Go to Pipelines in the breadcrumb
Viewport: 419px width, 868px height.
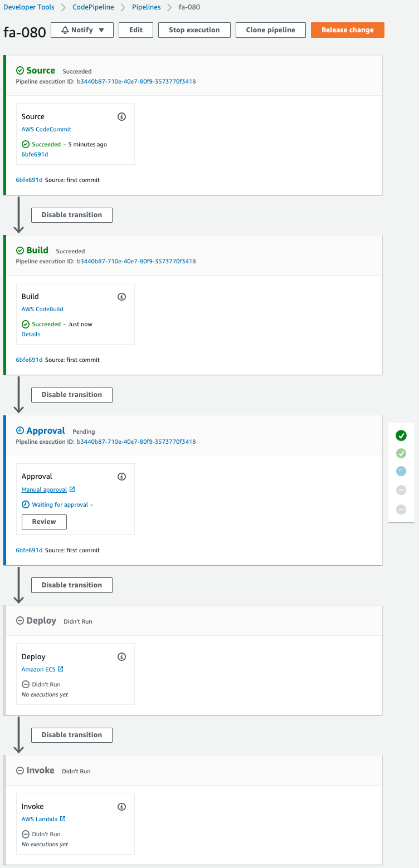147,7
